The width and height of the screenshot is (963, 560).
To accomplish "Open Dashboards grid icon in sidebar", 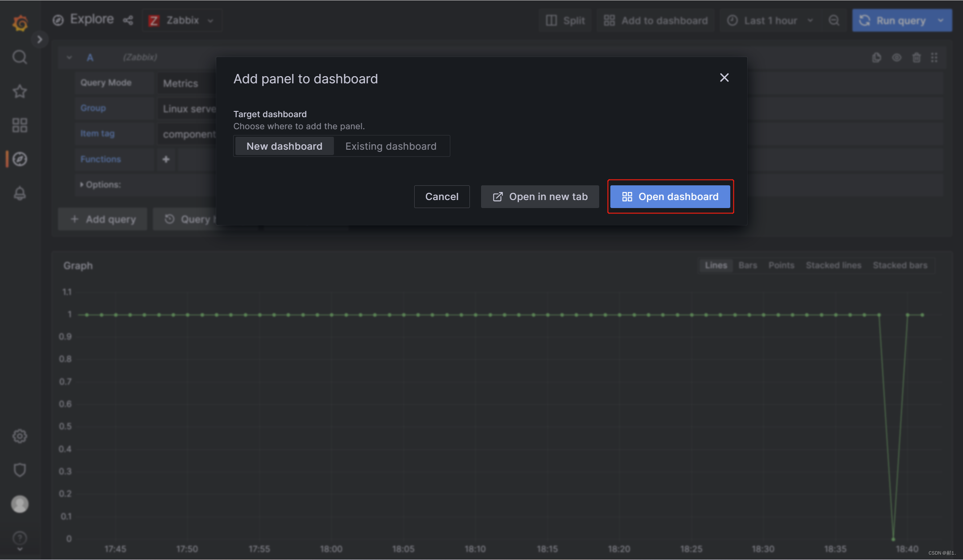I will pyautogui.click(x=20, y=125).
